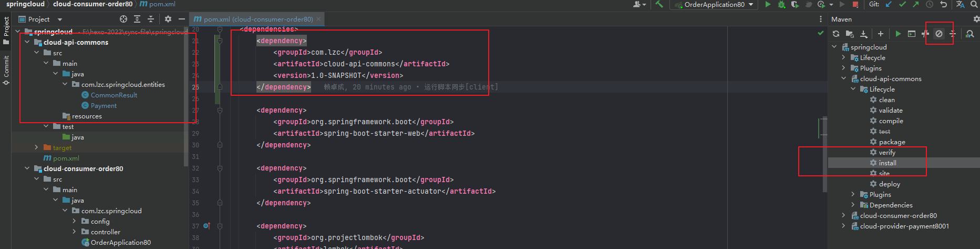Select pom.xml under cloud-api-commons in tree
Image resolution: width=980 pixels, height=249 pixels.
61,158
